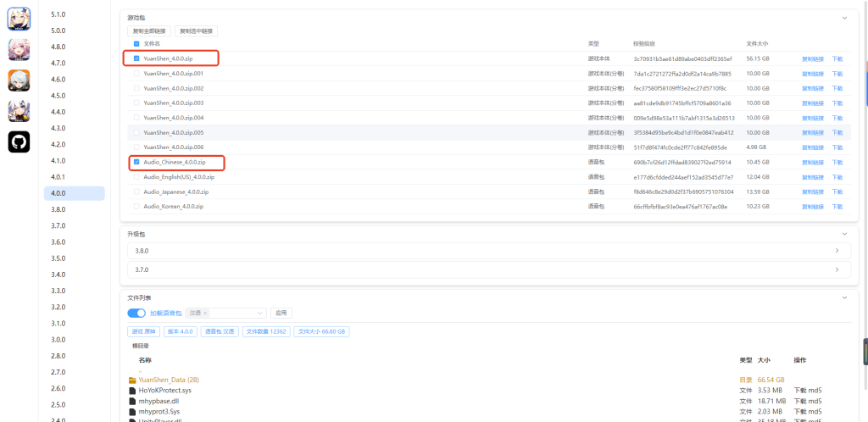
Task: Copy link for Audio_Chinese_4.0.0.zip row
Action: pyautogui.click(x=813, y=163)
